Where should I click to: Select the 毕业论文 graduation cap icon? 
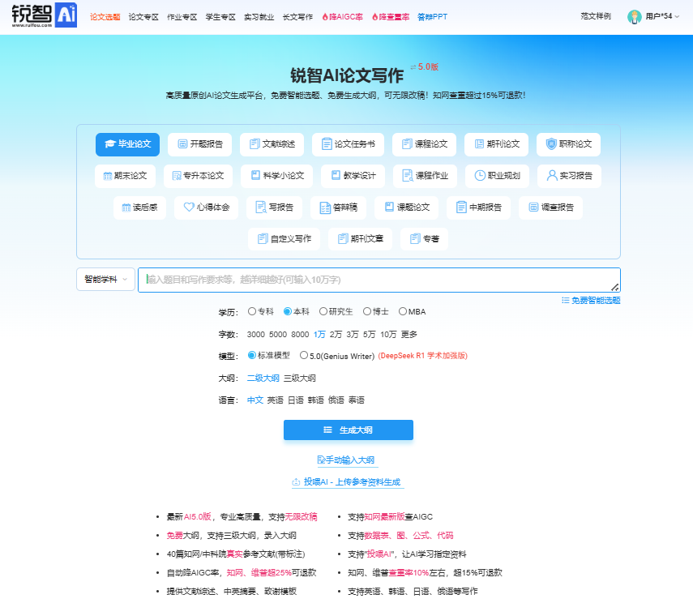pyautogui.click(x=110, y=144)
